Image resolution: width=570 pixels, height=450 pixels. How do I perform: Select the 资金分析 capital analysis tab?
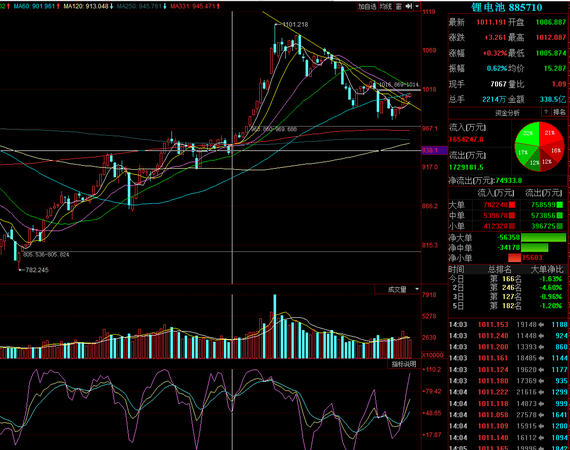[507, 113]
